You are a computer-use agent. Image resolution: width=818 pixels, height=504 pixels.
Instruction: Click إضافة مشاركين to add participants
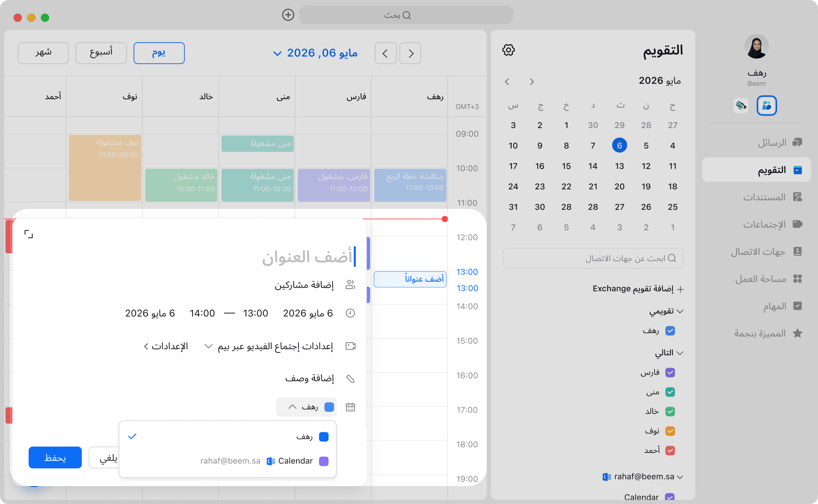pyautogui.click(x=304, y=285)
